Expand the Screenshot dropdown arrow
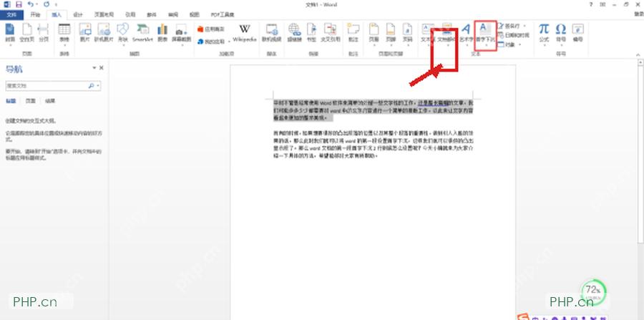 [181, 45]
